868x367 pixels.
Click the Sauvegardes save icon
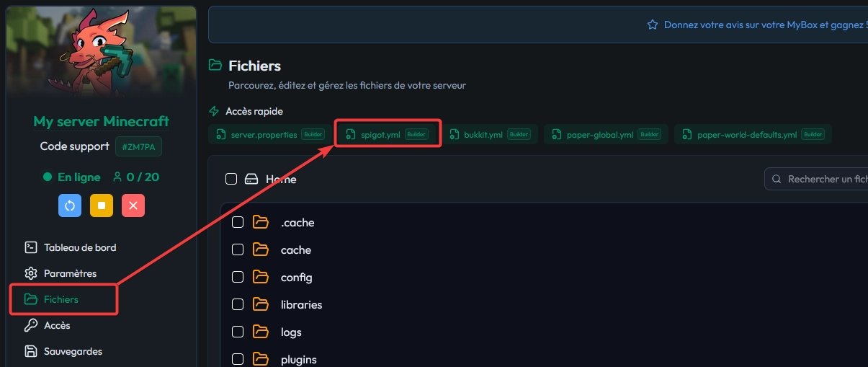coord(30,351)
